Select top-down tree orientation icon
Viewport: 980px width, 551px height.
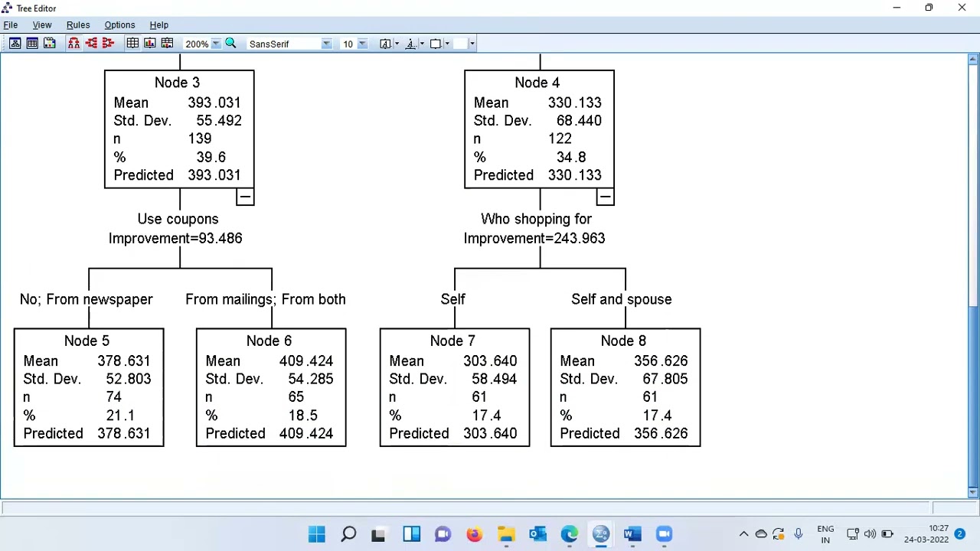73,44
